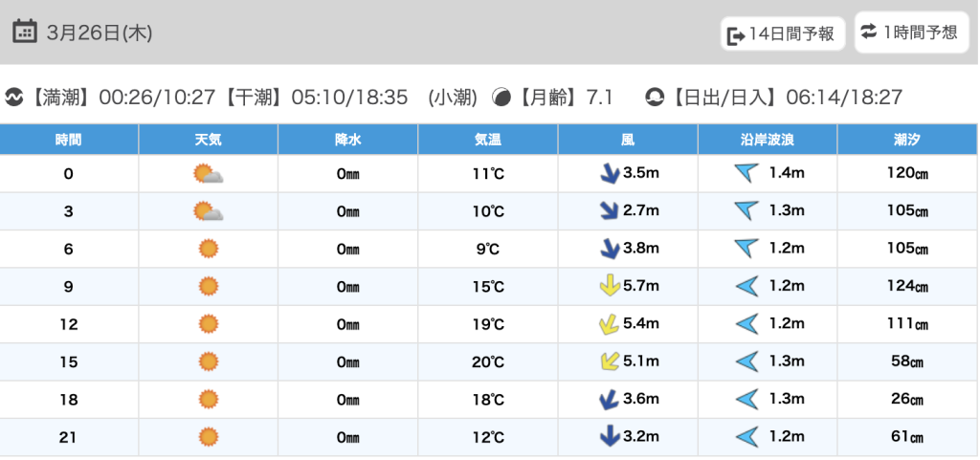This screenshot has width=980, height=460.
Task: Click the moon phase icon before 月齢
Action: coord(501,97)
